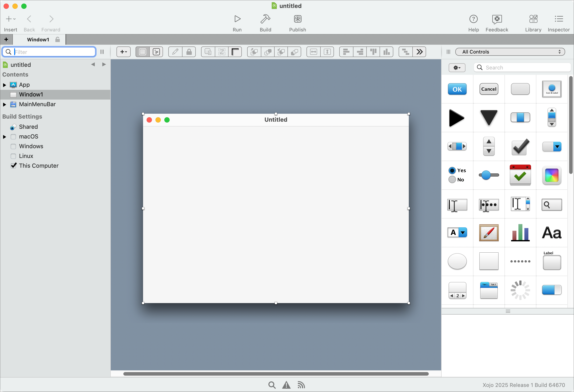Open the Inspector panel icon
Image resolution: width=574 pixels, height=392 pixels.
[559, 22]
